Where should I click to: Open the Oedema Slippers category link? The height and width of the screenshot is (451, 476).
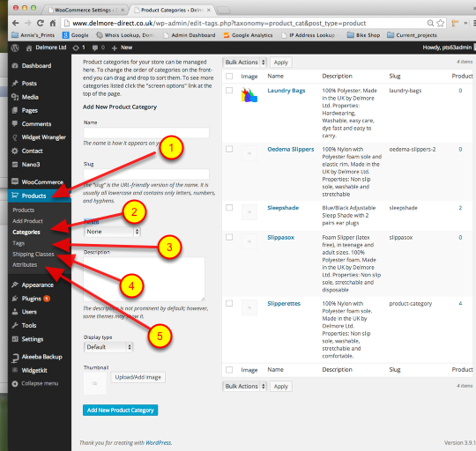[291, 149]
